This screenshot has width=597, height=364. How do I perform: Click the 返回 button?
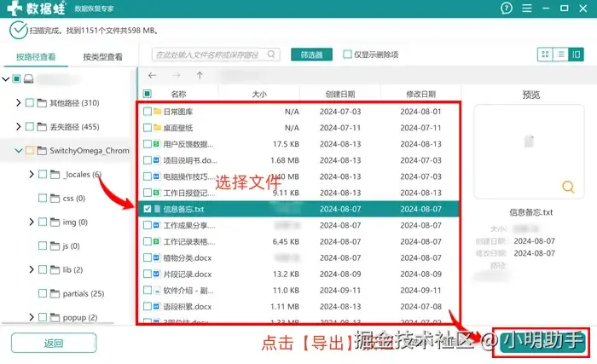[x=54, y=343]
